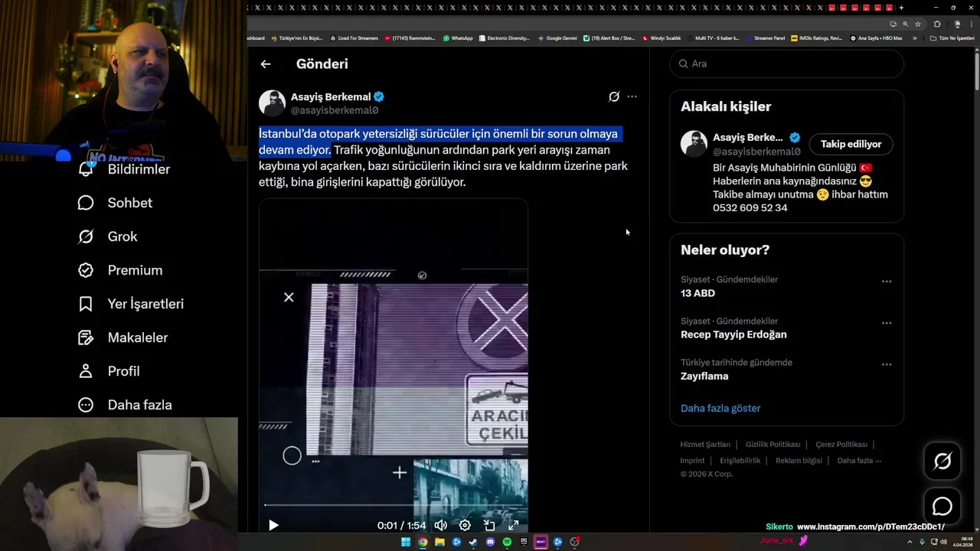Click the Premium verified badge icon in the sidebar
Screen dimensions: 980x551
coord(86,270)
